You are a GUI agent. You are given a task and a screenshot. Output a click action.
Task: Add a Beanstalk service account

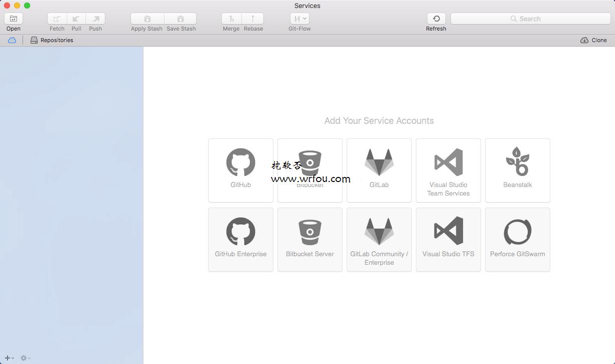point(518,170)
